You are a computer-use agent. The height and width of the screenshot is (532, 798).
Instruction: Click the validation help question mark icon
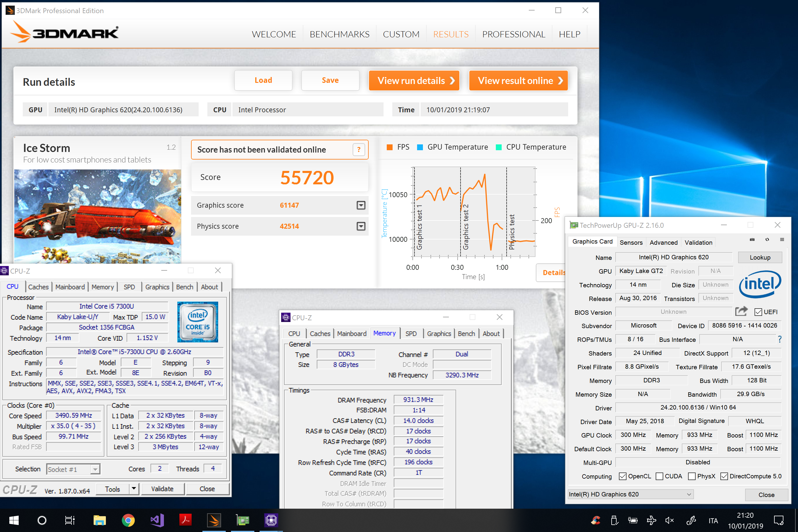(x=359, y=150)
